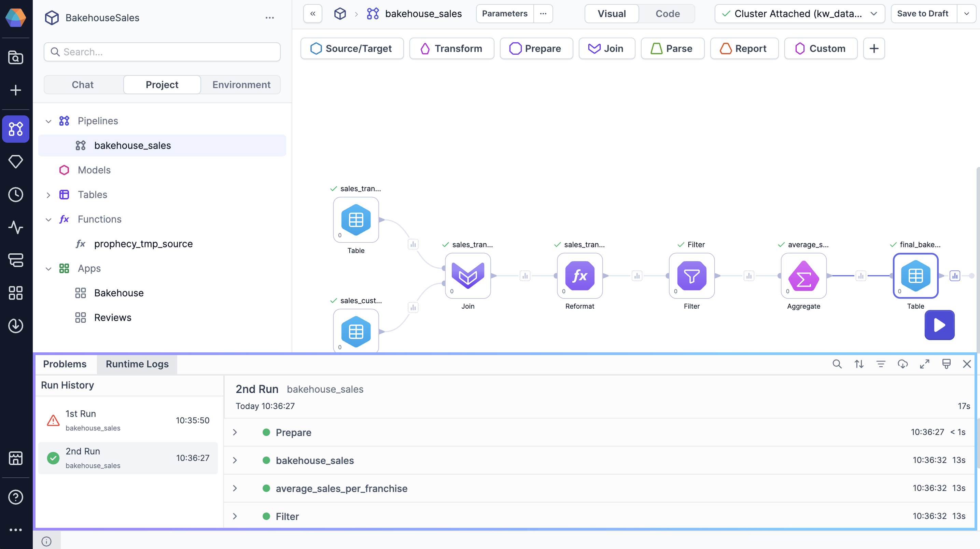
Task: Collapse the Apps tree section
Action: 48,269
